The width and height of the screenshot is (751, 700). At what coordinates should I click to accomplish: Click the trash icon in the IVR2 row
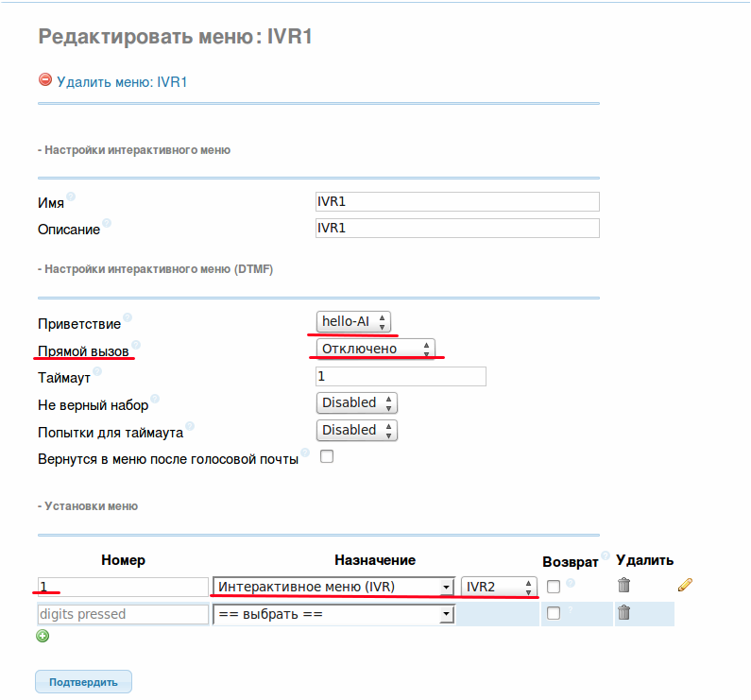[x=623, y=586]
